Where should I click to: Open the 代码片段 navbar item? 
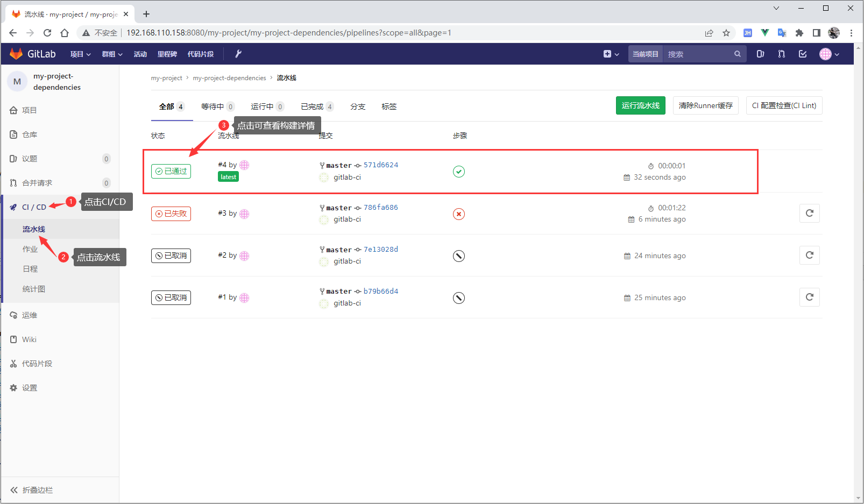pos(200,54)
